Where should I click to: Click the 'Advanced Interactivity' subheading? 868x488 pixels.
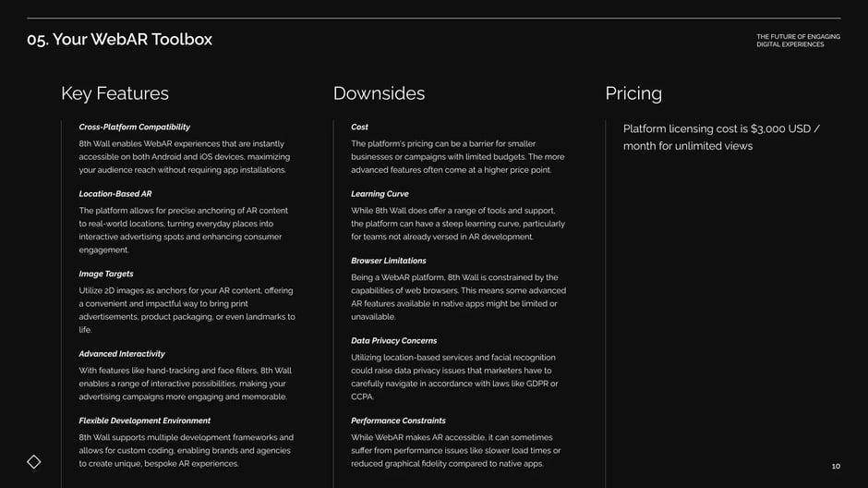(x=122, y=353)
